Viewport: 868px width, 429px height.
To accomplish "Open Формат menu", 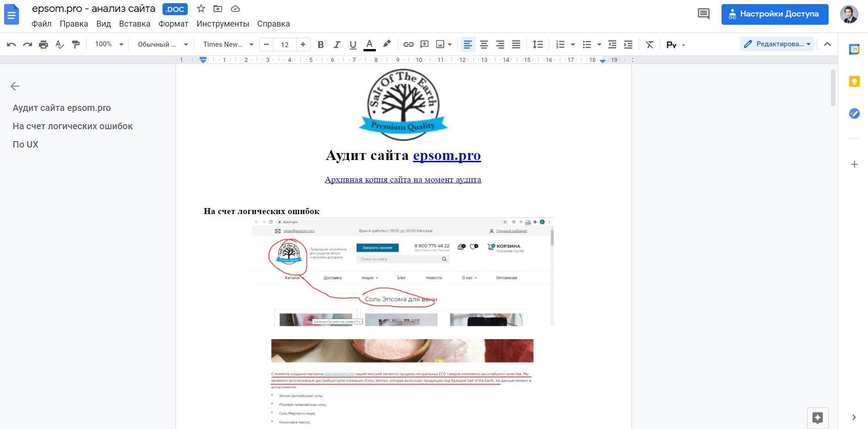I will click(174, 24).
